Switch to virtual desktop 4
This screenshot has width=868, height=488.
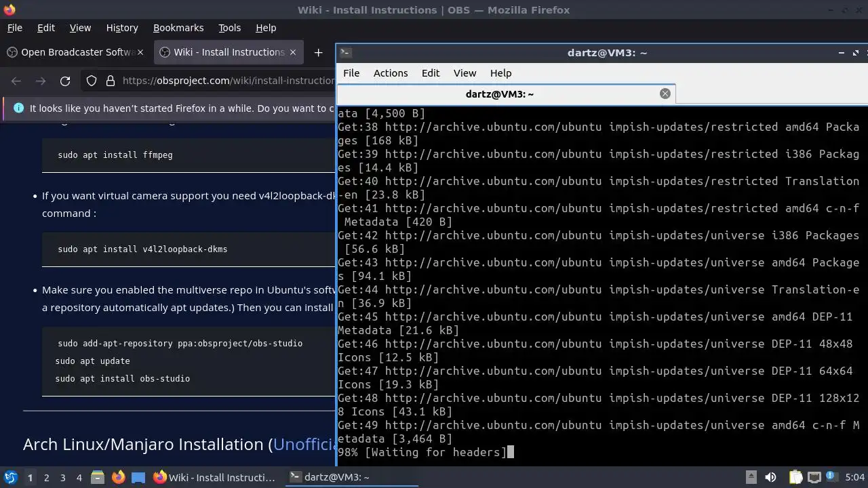point(79,477)
